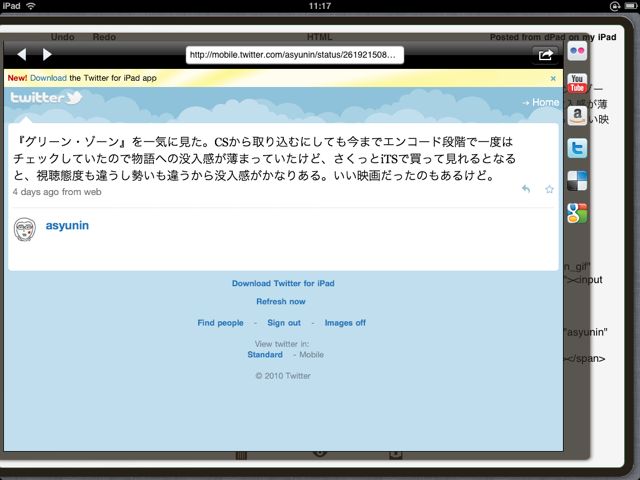The height and width of the screenshot is (480, 640).
Task: Click the Twitter logo
Action: coord(46,98)
